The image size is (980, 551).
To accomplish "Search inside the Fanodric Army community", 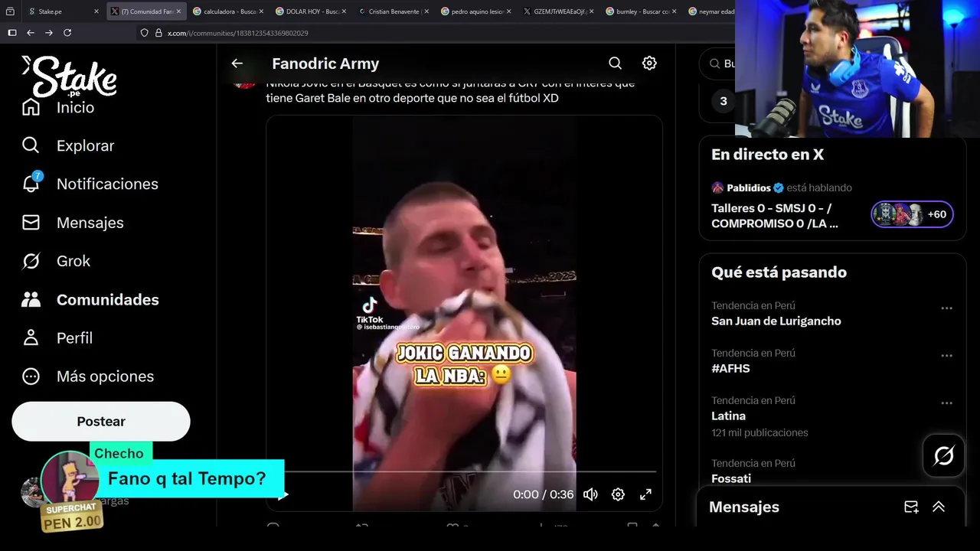I will click(615, 64).
